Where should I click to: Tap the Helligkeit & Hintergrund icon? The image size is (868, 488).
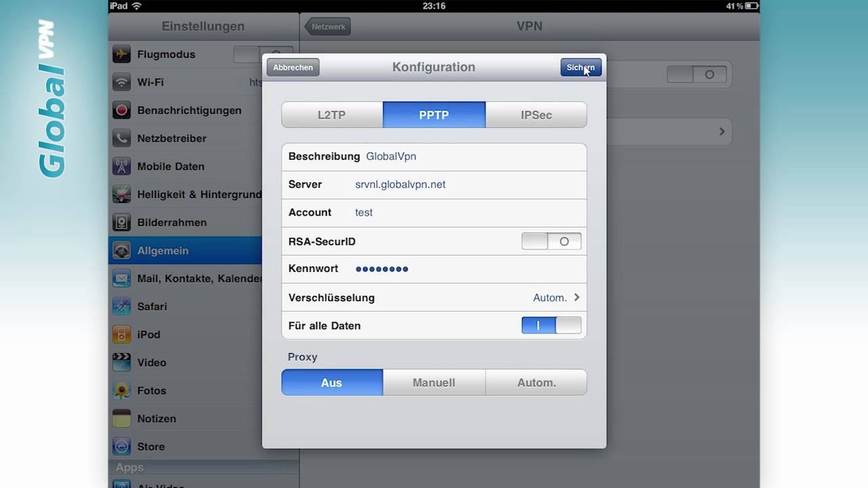coord(122,194)
